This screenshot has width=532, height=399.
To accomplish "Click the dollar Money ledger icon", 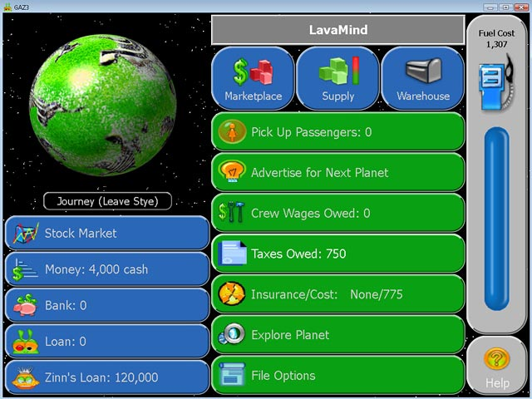I will click(25, 269).
